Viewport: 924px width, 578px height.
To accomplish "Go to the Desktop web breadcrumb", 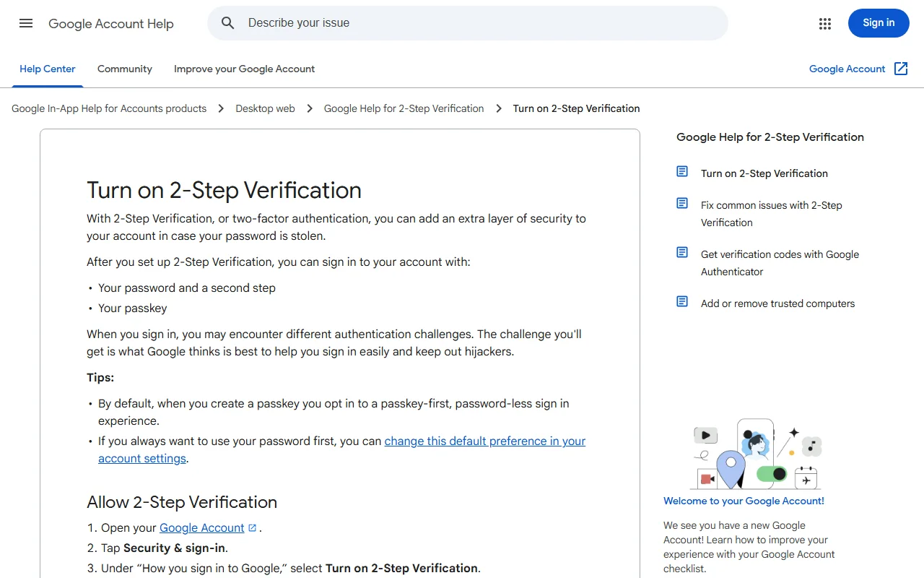I will pyautogui.click(x=265, y=108).
